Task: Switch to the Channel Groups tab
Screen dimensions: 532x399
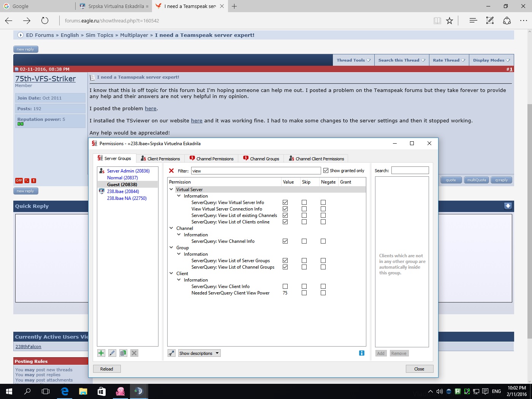Action: pyautogui.click(x=261, y=158)
